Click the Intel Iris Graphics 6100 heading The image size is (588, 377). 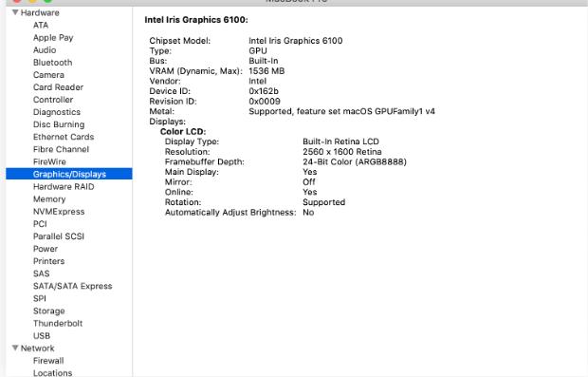[196, 20]
